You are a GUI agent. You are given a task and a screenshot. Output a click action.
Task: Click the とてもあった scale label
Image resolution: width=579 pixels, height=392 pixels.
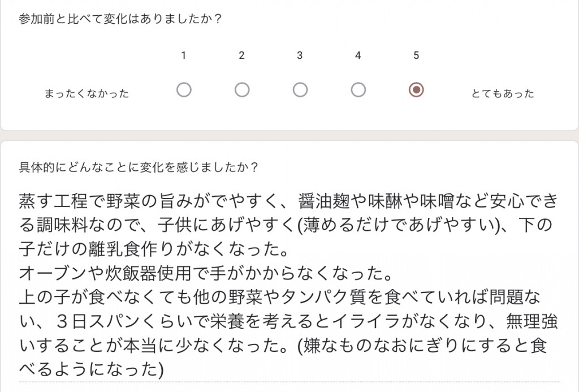pyautogui.click(x=503, y=93)
